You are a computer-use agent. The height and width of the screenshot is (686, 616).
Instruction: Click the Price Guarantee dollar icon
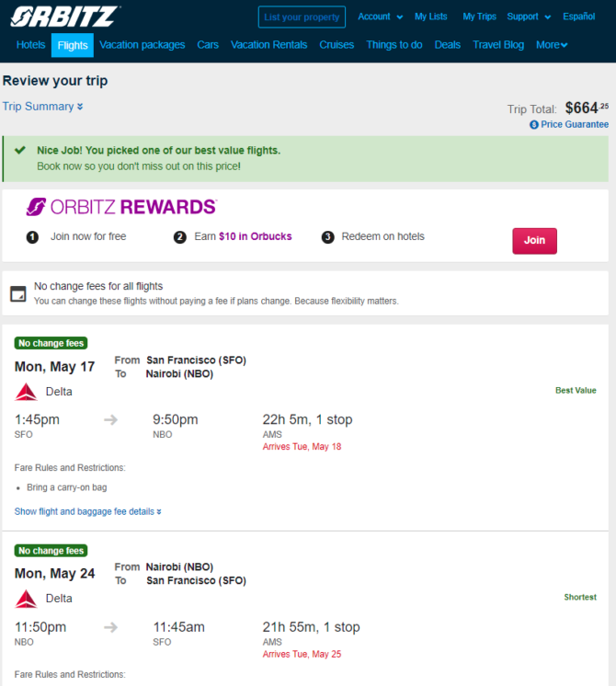[534, 125]
